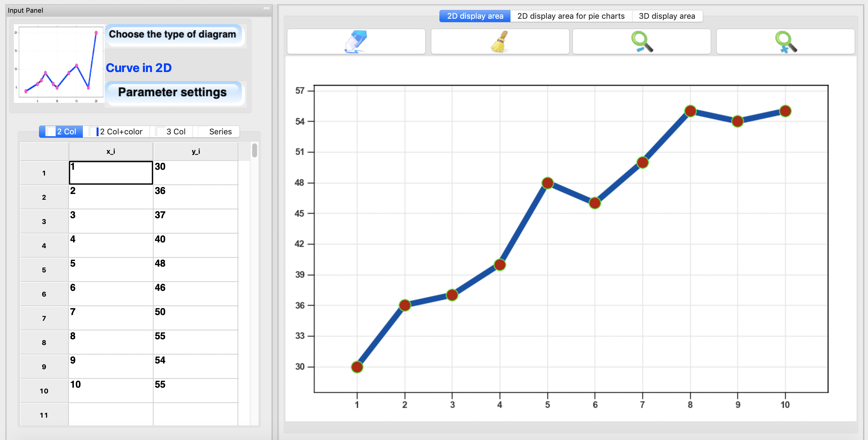Click the table vertical scrollbar

[x=254, y=150]
